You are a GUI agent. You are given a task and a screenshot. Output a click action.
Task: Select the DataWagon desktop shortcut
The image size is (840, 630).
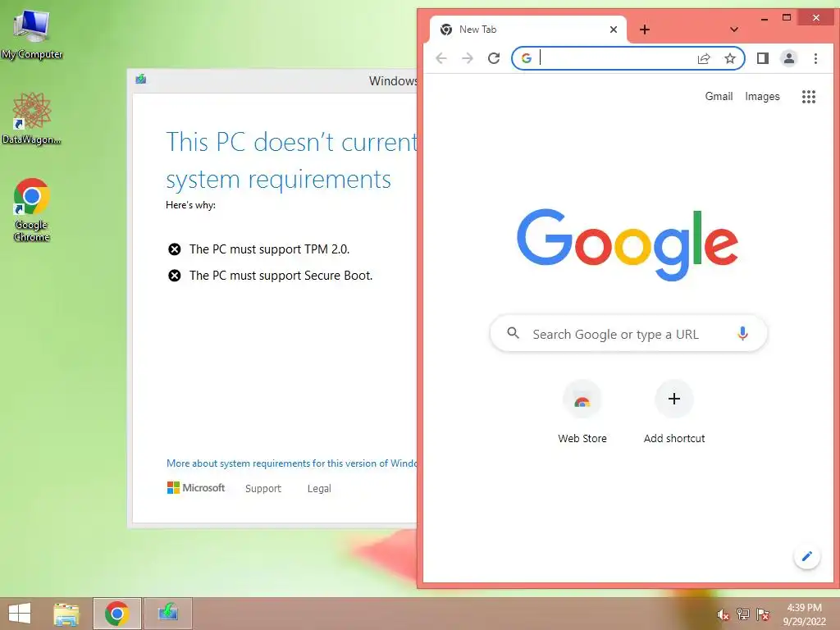pyautogui.click(x=32, y=119)
